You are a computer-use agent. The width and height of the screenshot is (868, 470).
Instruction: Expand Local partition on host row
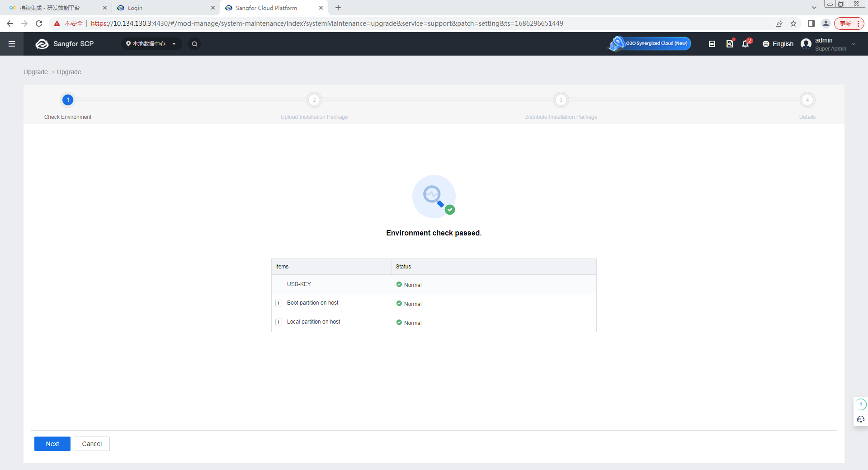(x=279, y=322)
